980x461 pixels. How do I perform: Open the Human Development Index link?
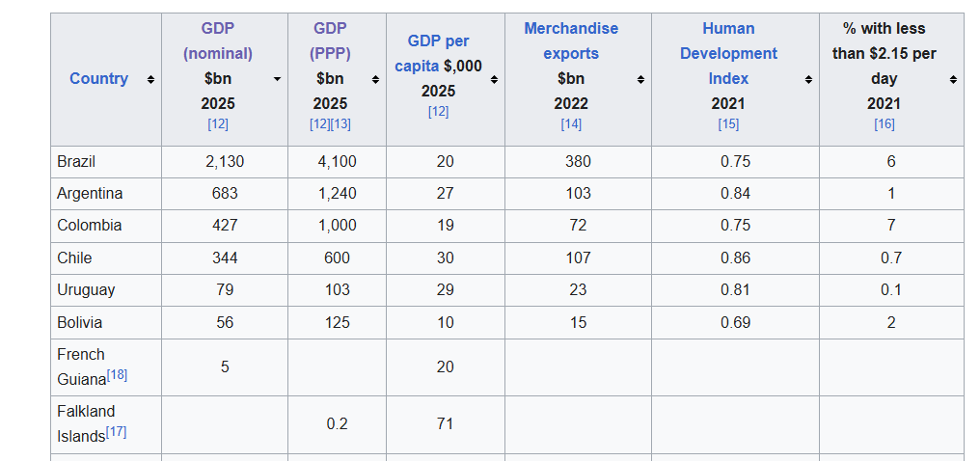click(728, 54)
